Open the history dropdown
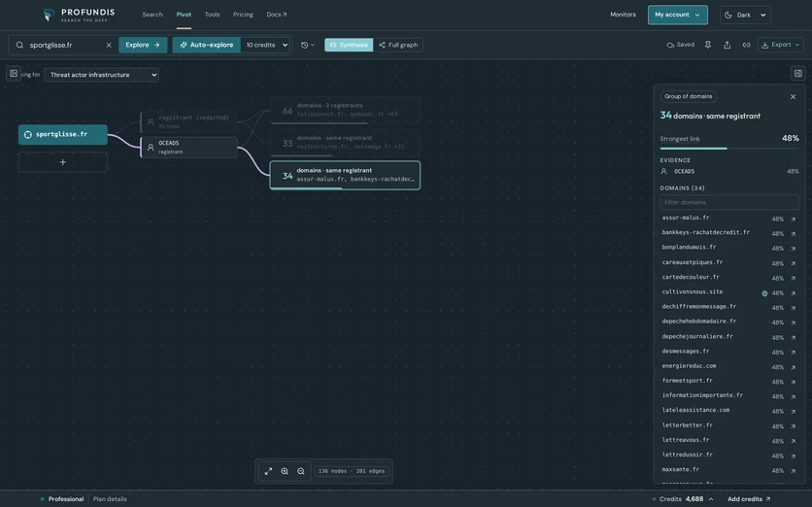 click(x=308, y=45)
